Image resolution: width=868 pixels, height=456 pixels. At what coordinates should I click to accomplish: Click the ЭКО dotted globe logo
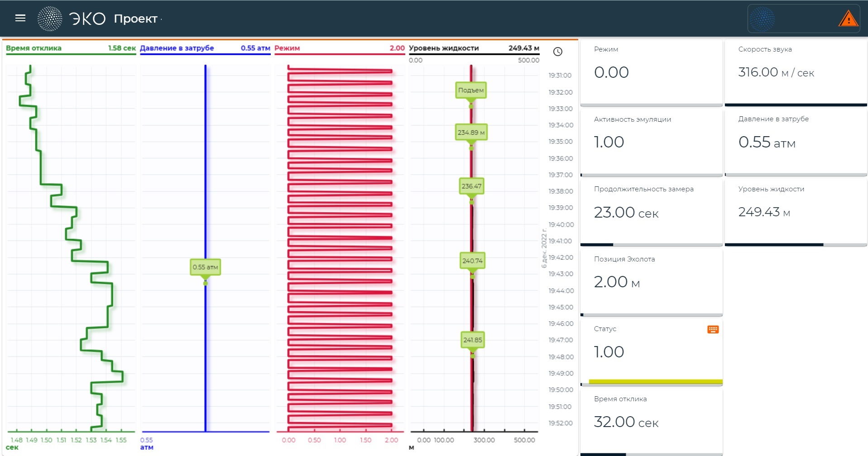tap(50, 19)
